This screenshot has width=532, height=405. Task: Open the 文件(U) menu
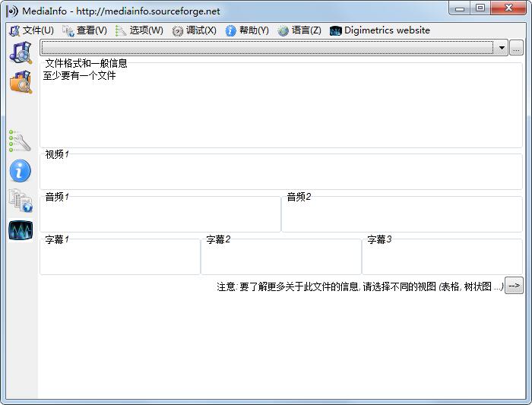click(x=31, y=30)
